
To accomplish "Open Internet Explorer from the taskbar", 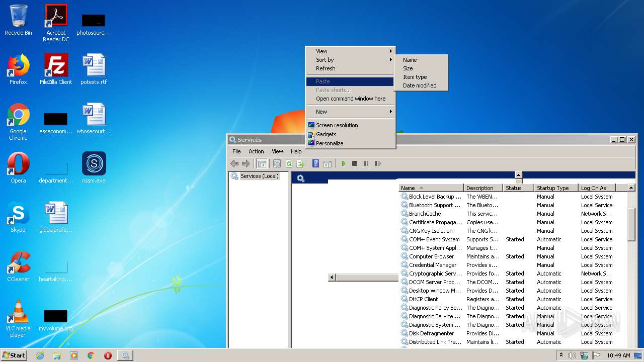I will point(40,355).
